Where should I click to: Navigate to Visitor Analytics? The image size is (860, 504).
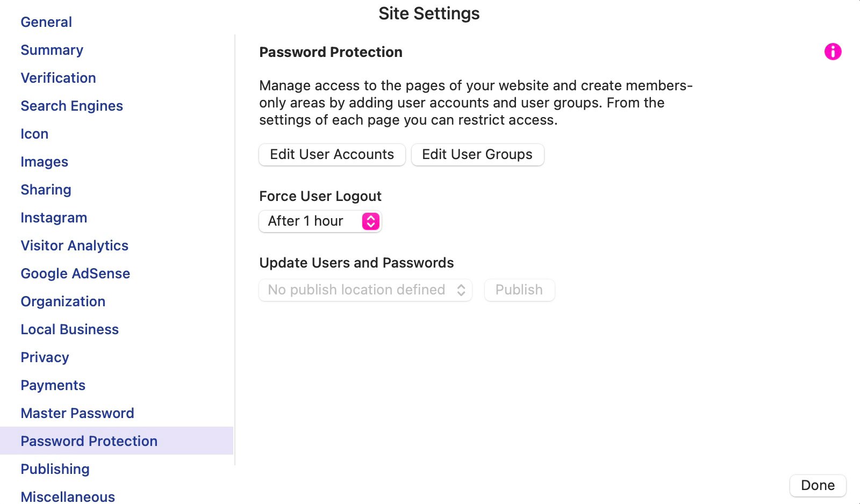click(x=74, y=246)
